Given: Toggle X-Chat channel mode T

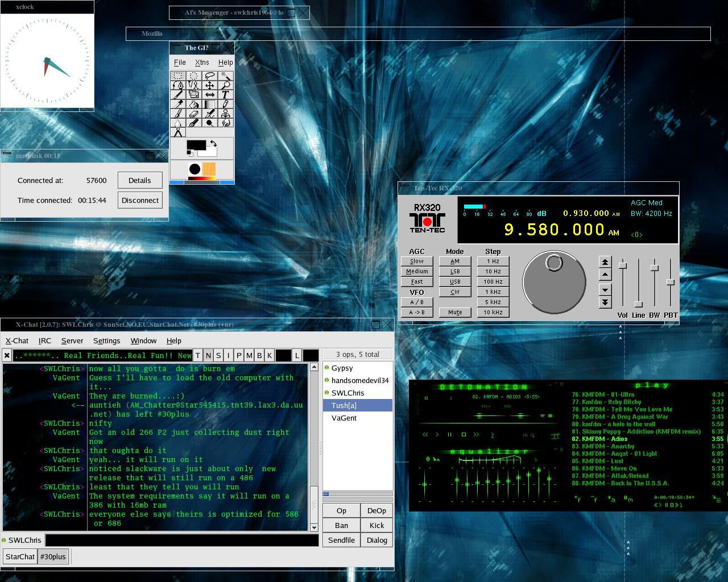Looking at the screenshot, I should pos(198,355).
